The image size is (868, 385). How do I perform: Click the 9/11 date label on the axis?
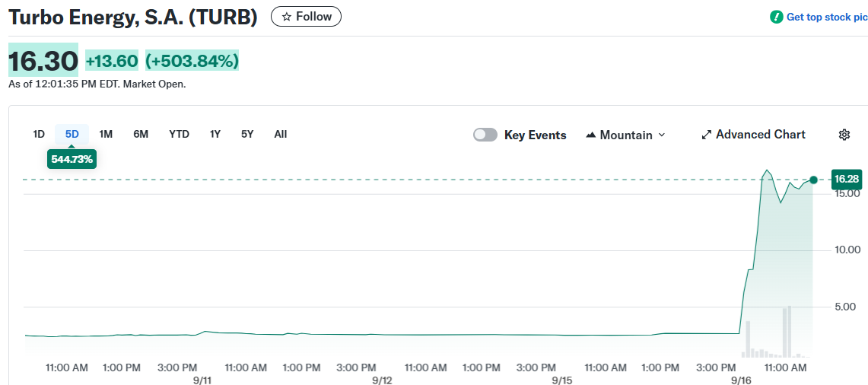(202, 380)
